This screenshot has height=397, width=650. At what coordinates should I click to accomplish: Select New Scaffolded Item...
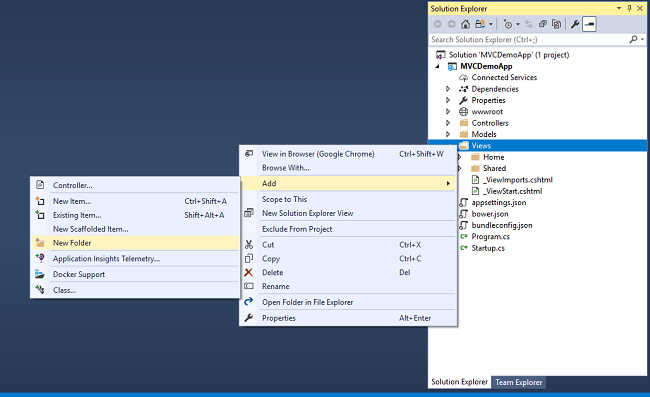click(135, 229)
